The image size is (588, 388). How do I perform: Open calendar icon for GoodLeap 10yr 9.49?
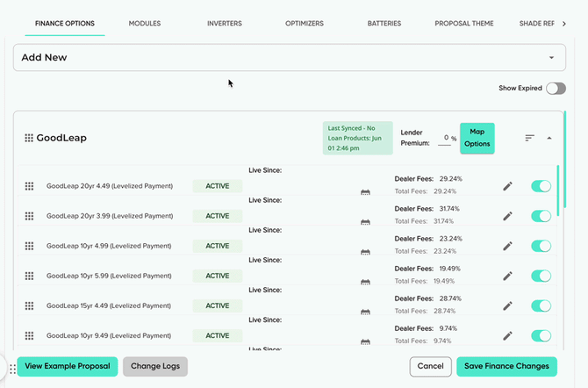(365, 341)
